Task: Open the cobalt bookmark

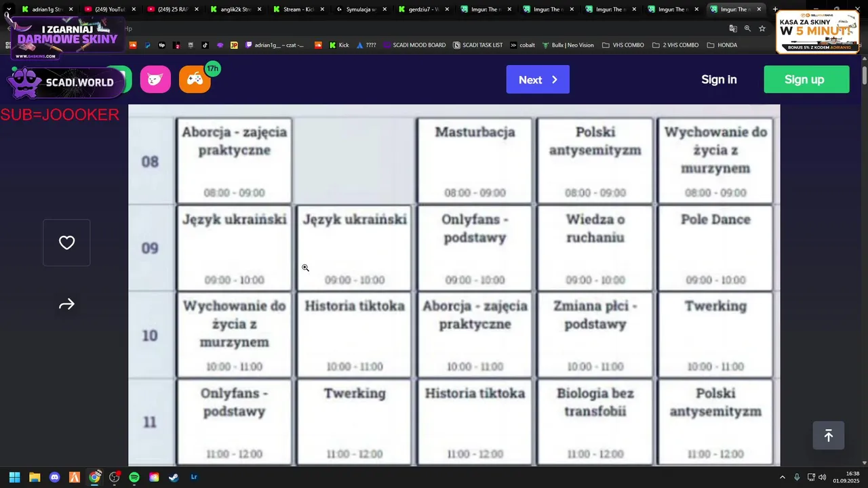Action: click(x=522, y=45)
